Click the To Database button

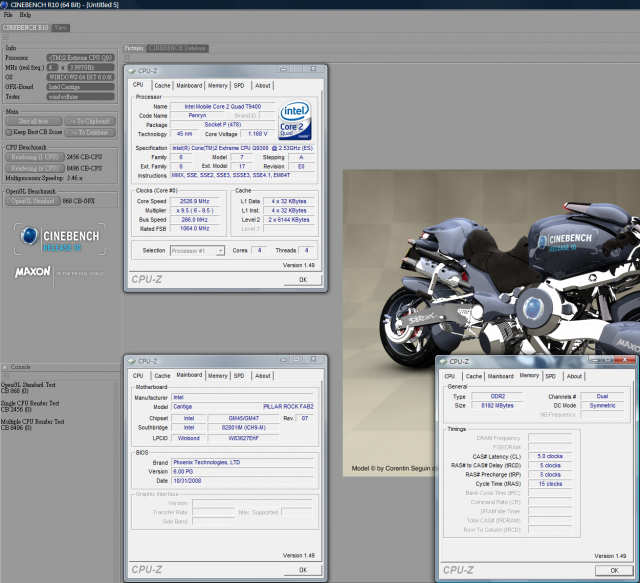(x=90, y=132)
